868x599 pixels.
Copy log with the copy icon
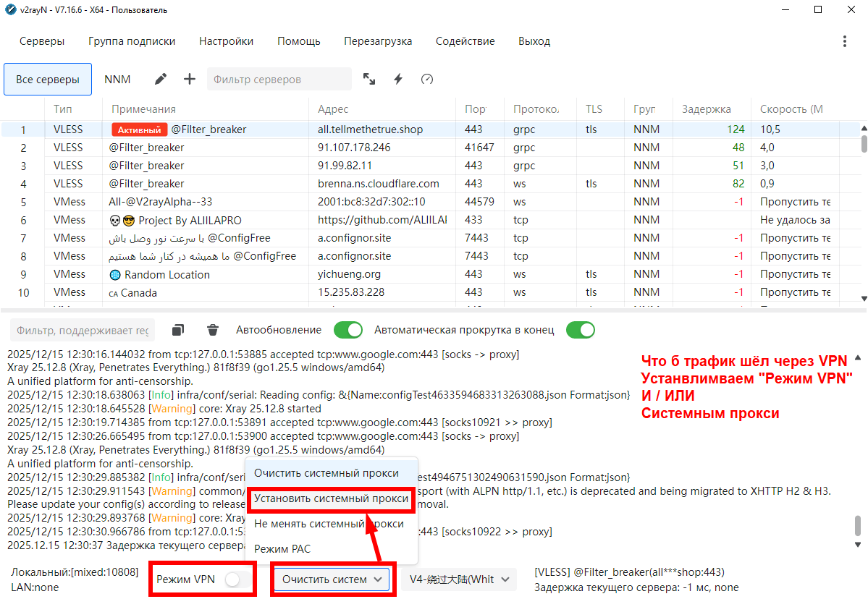click(178, 330)
